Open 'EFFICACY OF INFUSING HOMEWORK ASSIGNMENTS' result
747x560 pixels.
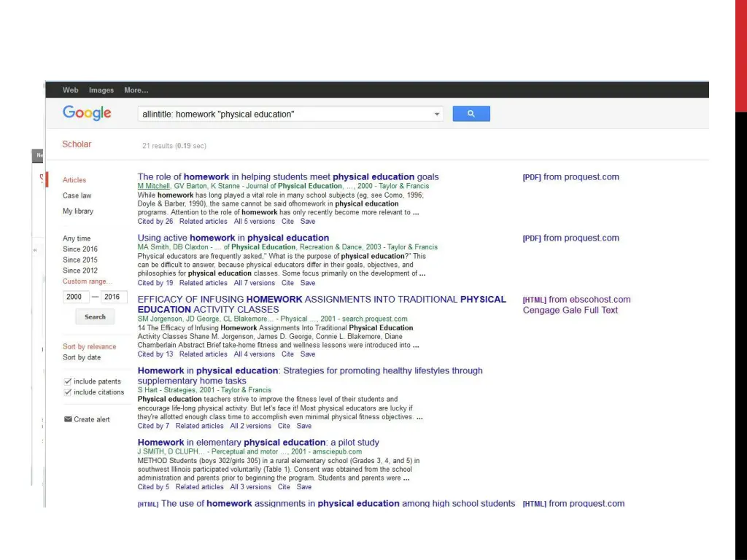(322, 304)
